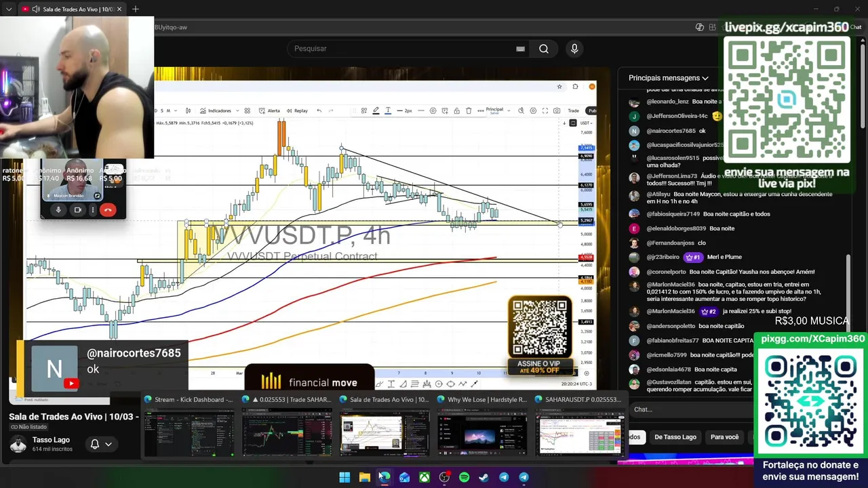Open more options ellipsis in drawing toolbar
This screenshot has width=868, height=488.
(x=480, y=110)
